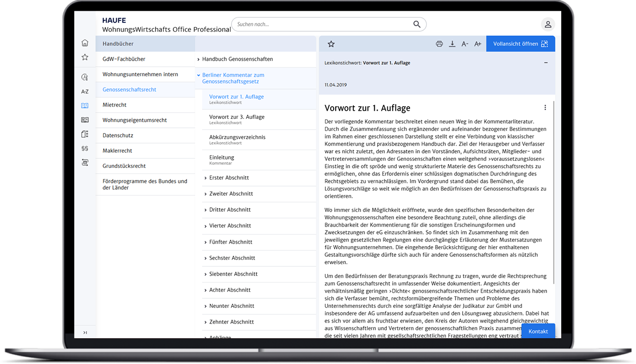Select GdW-Fachbücher category
The image size is (636, 364).
[145, 59]
